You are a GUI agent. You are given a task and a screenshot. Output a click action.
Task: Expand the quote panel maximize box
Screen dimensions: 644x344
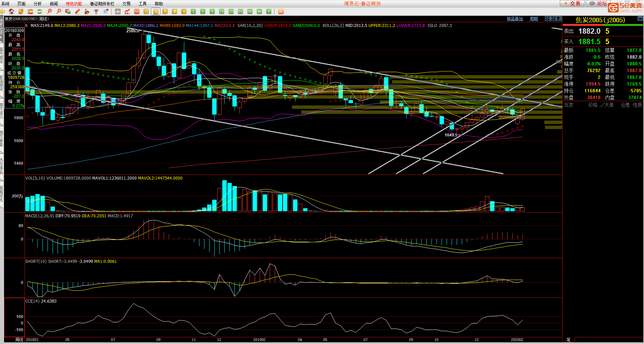[640, 19]
